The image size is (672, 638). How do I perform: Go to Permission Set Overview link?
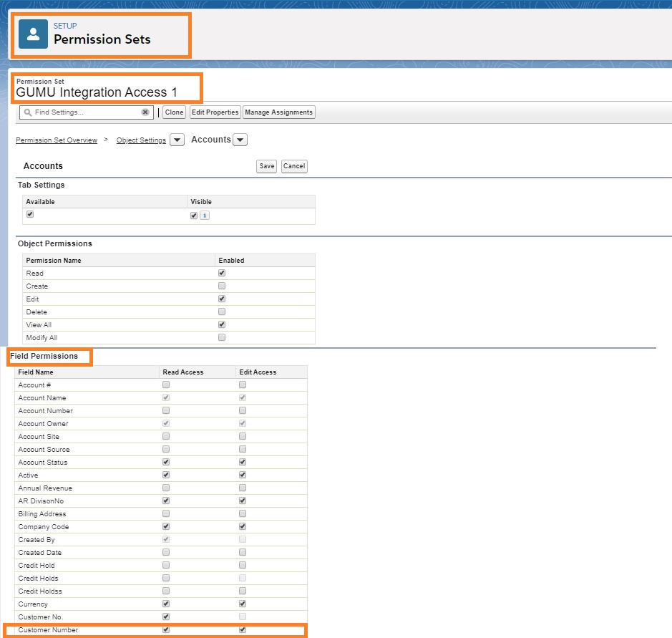click(x=57, y=140)
